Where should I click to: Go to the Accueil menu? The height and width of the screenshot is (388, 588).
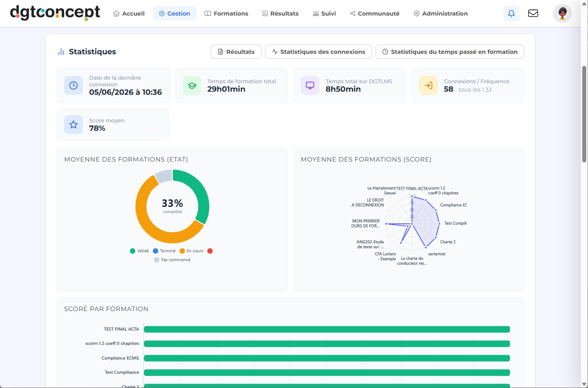click(x=129, y=13)
